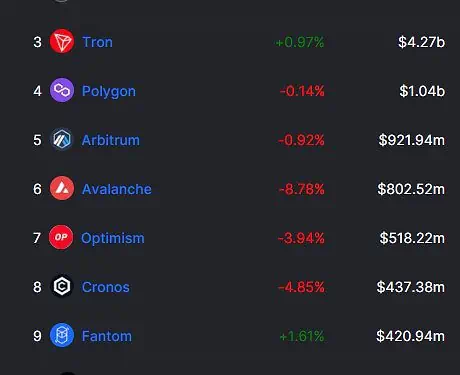Viewport: 460px width, 375px height.
Task: Click the red Tron logo icon
Action: coord(62,41)
